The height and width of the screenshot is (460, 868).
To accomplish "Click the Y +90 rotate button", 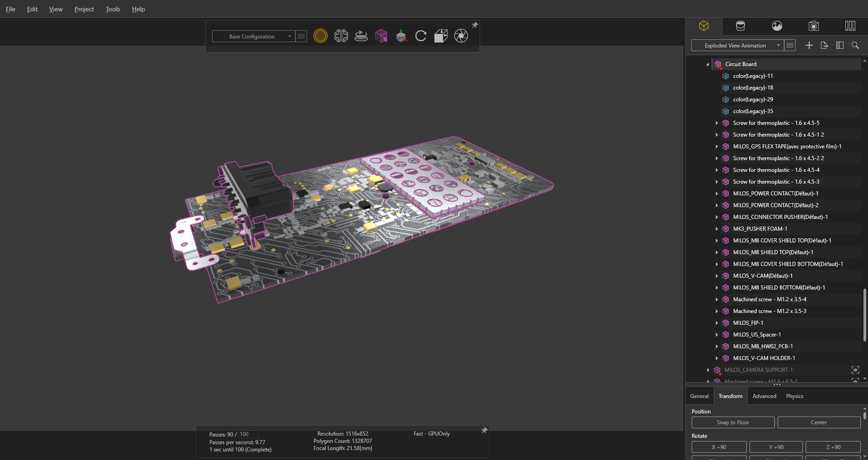I will click(x=776, y=447).
